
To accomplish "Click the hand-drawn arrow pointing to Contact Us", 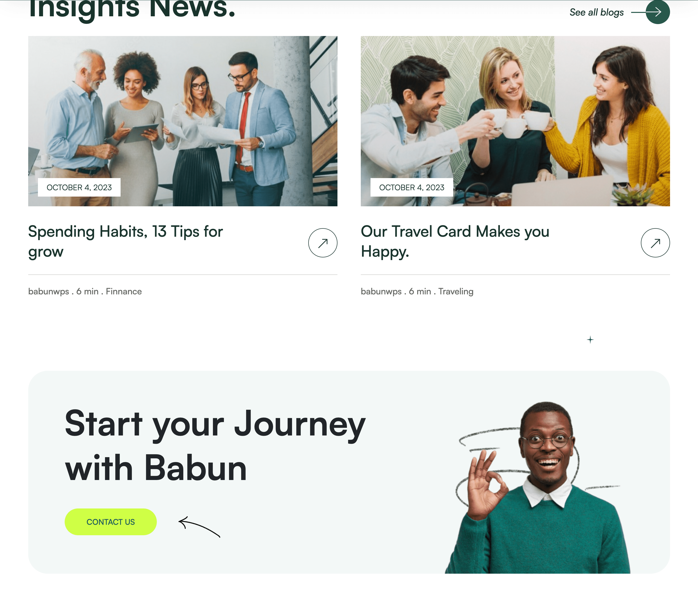I will click(x=199, y=526).
